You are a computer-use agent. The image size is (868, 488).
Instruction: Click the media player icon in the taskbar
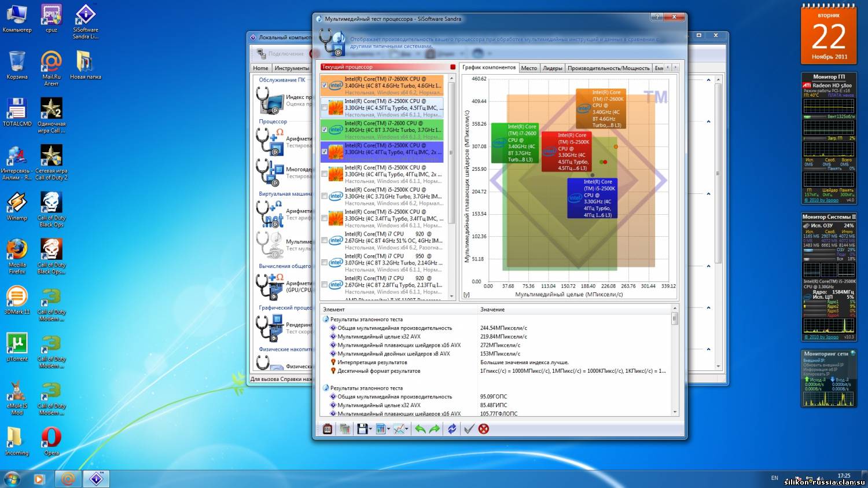point(39,479)
